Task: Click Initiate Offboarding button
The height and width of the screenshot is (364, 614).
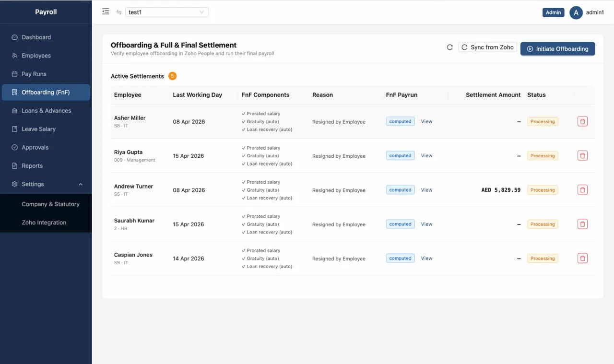Action: click(x=557, y=49)
